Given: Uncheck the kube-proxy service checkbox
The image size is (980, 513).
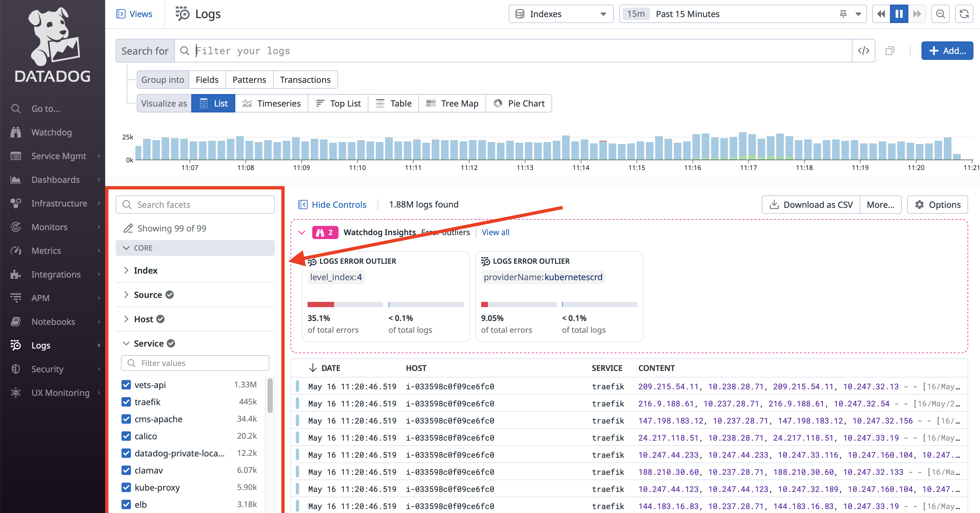Looking at the screenshot, I should tap(126, 487).
